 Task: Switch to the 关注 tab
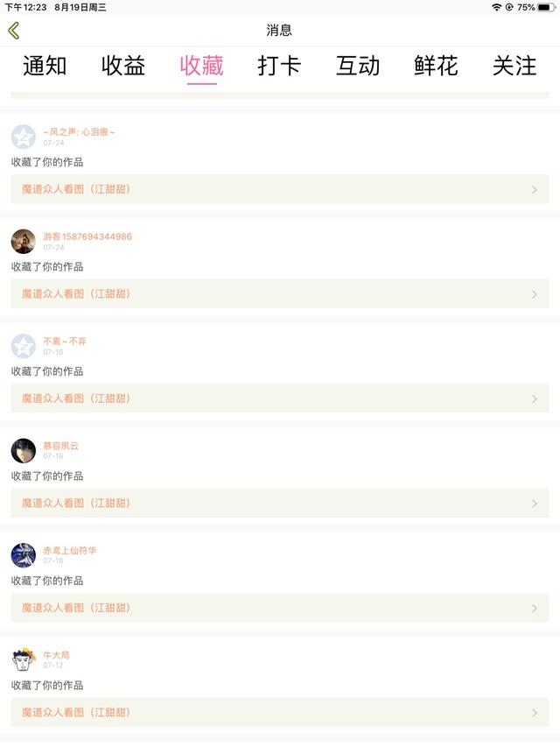click(x=514, y=66)
